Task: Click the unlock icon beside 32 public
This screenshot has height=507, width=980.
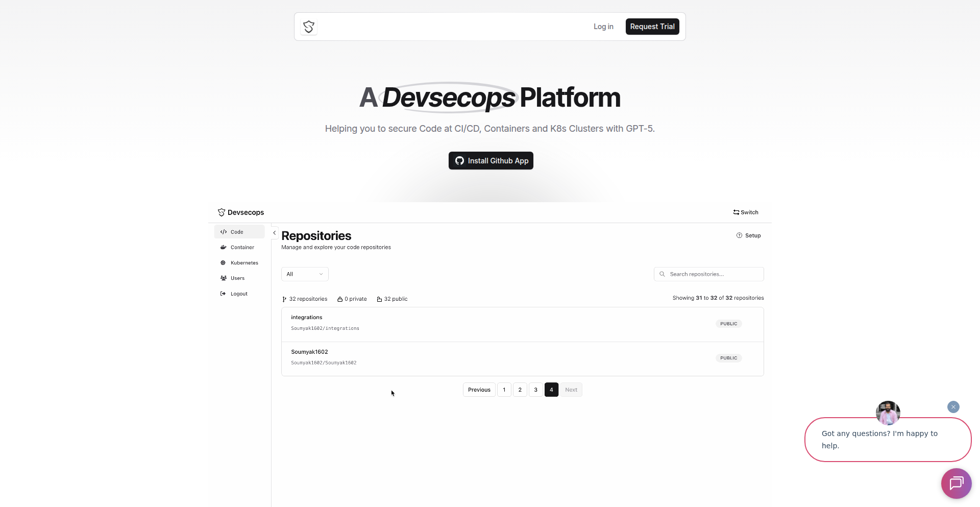Action: (379, 299)
